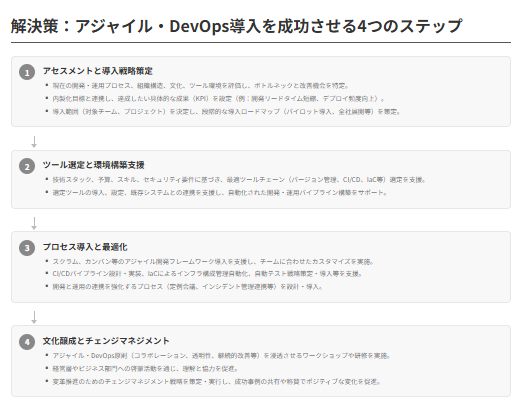This screenshot has height=408, width=522.
Task: Click the bullet starting 開発と運用の連携を強化
Action: (187, 287)
